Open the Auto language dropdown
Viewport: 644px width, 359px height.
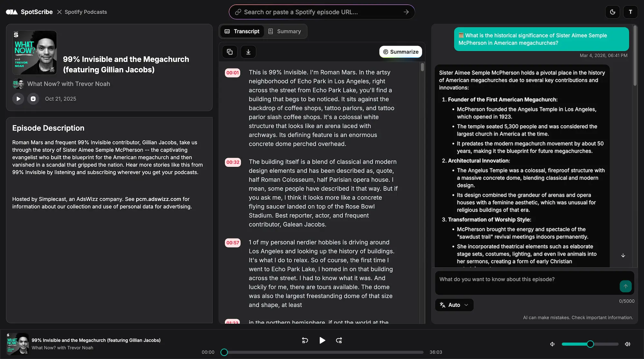(x=454, y=305)
